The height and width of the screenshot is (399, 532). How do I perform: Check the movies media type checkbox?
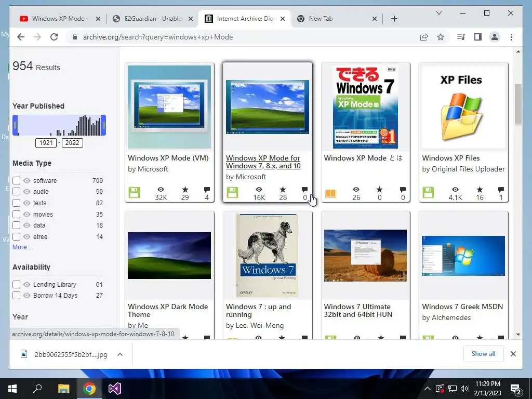[x=16, y=214]
